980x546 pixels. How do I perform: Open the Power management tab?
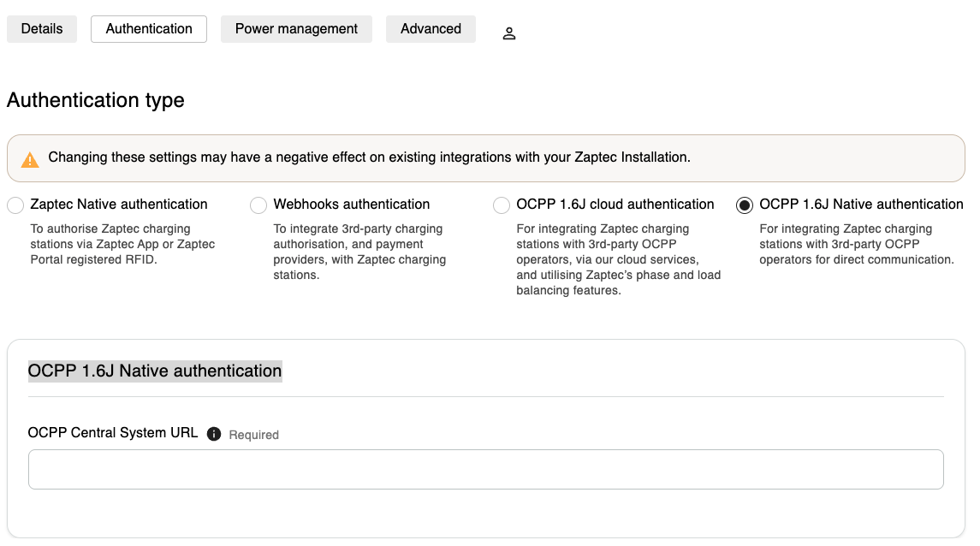point(296,29)
